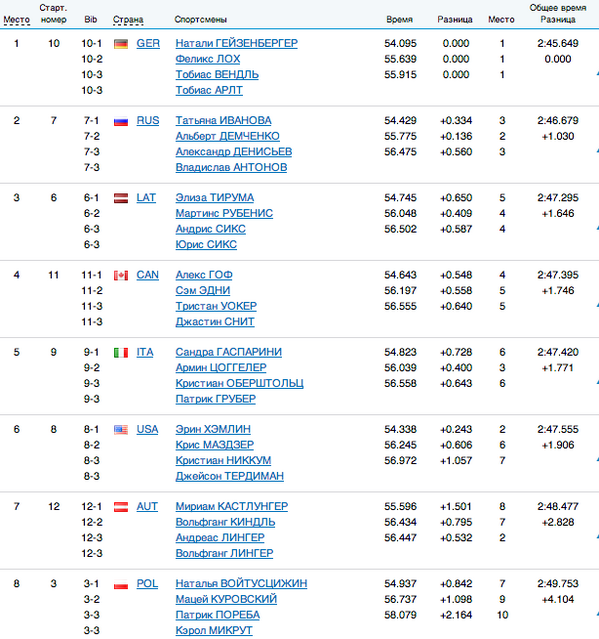Open the POL country link
Viewport: 599px width, 639px height.
(x=147, y=584)
